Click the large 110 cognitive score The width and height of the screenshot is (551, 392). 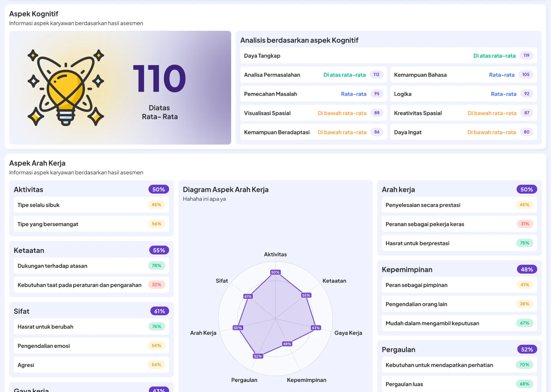click(x=159, y=79)
